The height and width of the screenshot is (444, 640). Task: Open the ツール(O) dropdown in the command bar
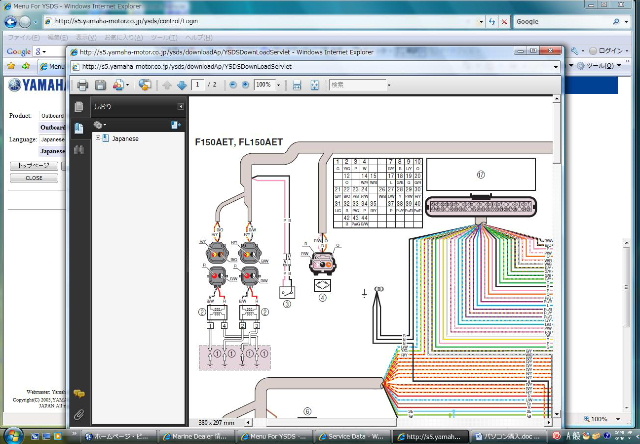[599, 65]
